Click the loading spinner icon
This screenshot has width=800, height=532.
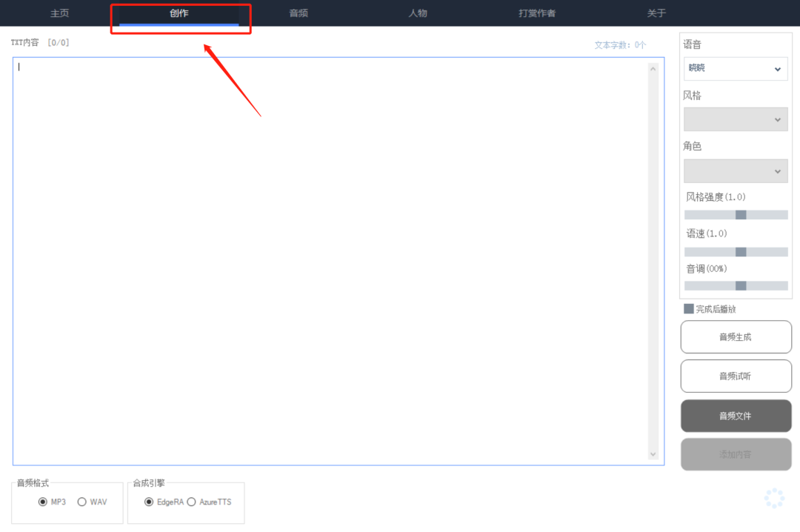774,498
